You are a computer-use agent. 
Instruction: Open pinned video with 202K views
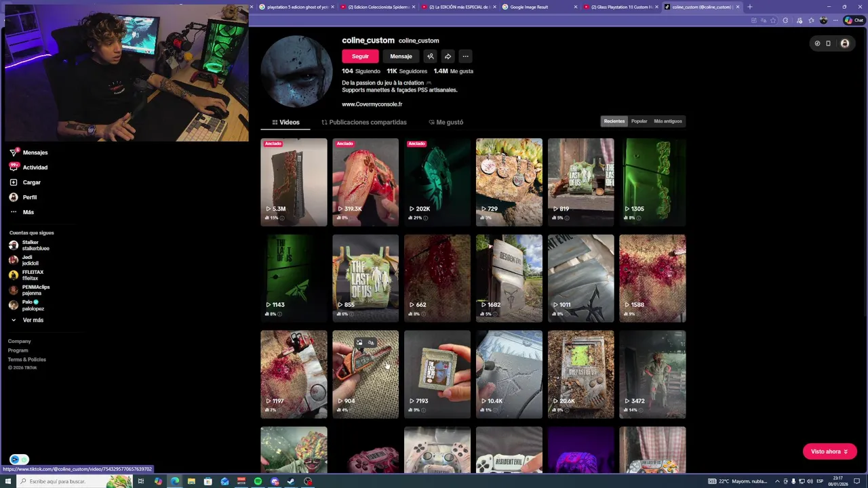437,182
